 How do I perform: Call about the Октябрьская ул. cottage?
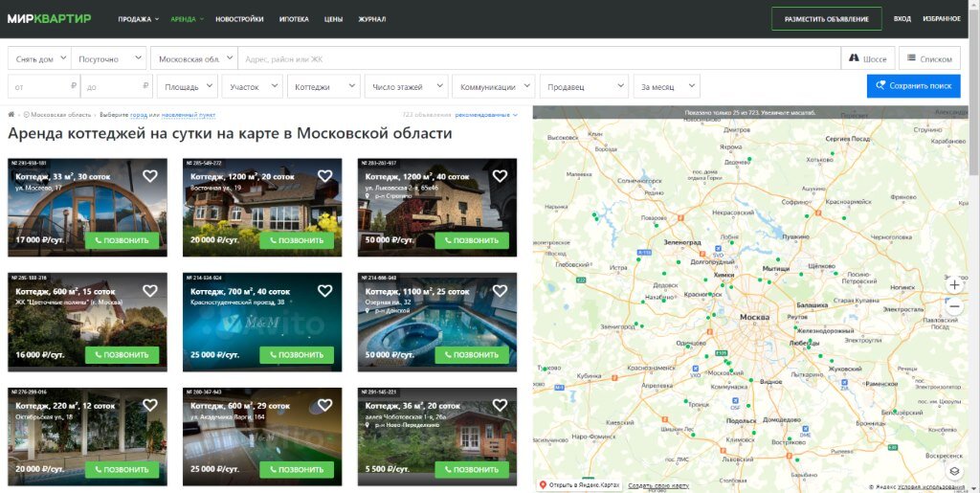point(122,469)
